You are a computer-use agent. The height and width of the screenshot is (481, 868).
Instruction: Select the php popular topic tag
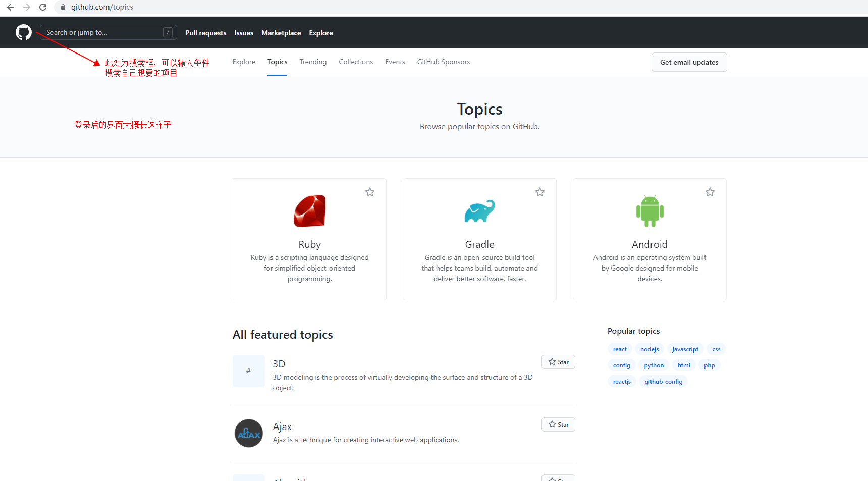coord(709,365)
